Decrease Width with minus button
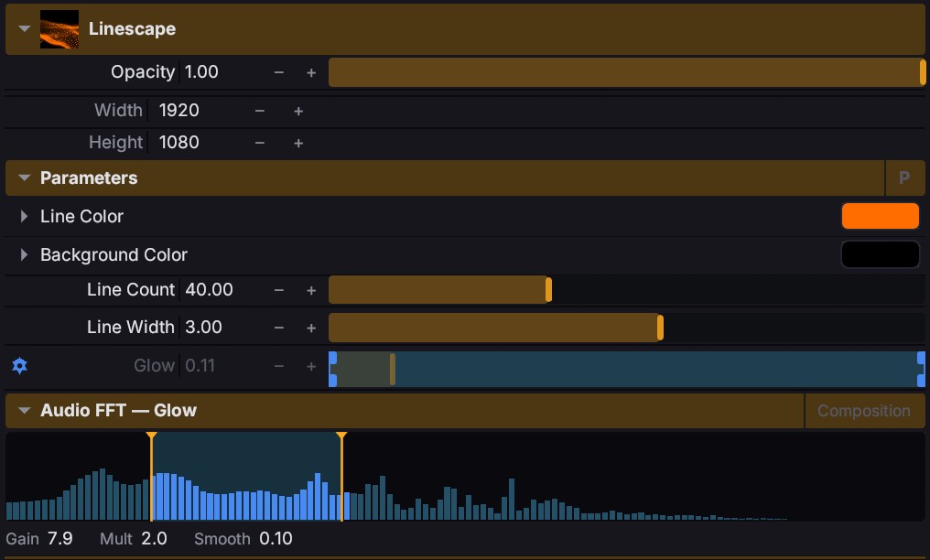The image size is (930, 560). tap(260, 111)
